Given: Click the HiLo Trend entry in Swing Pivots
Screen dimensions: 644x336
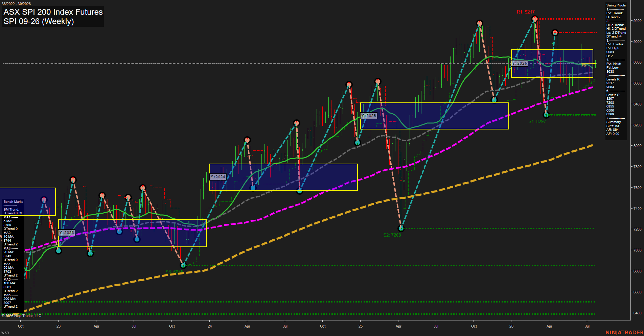Looking at the screenshot, I should pyautogui.click(x=616, y=31).
